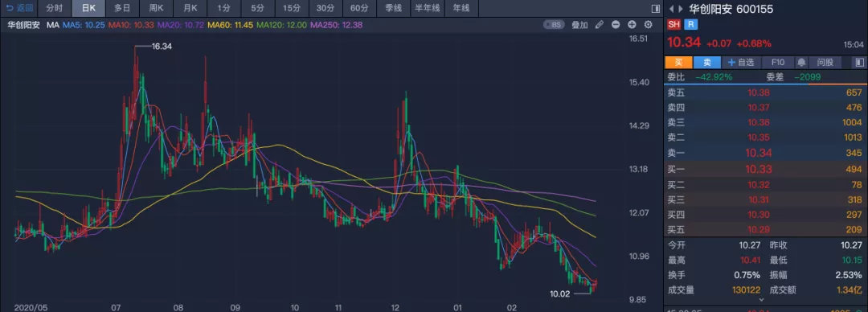Open chart settings gear

649,25
